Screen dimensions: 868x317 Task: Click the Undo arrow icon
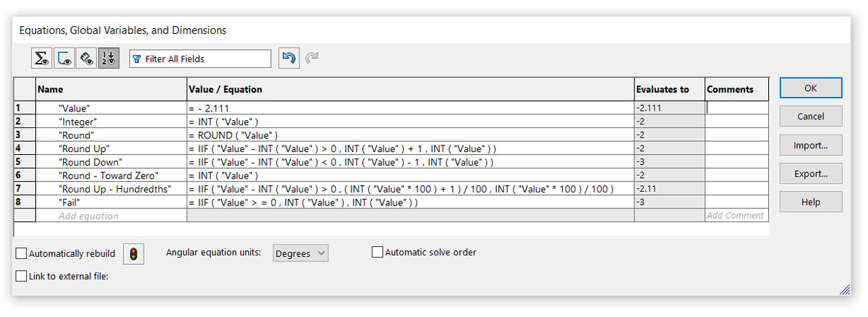click(x=289, y=59)
